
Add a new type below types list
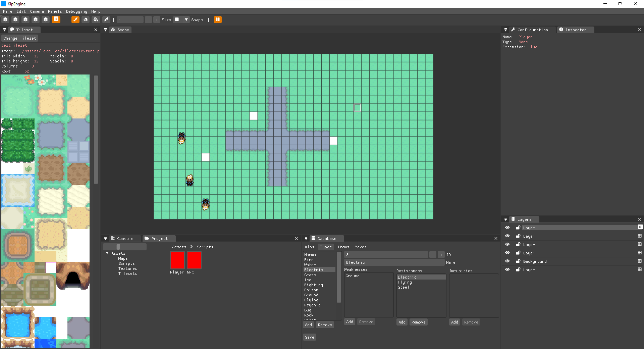308,325
